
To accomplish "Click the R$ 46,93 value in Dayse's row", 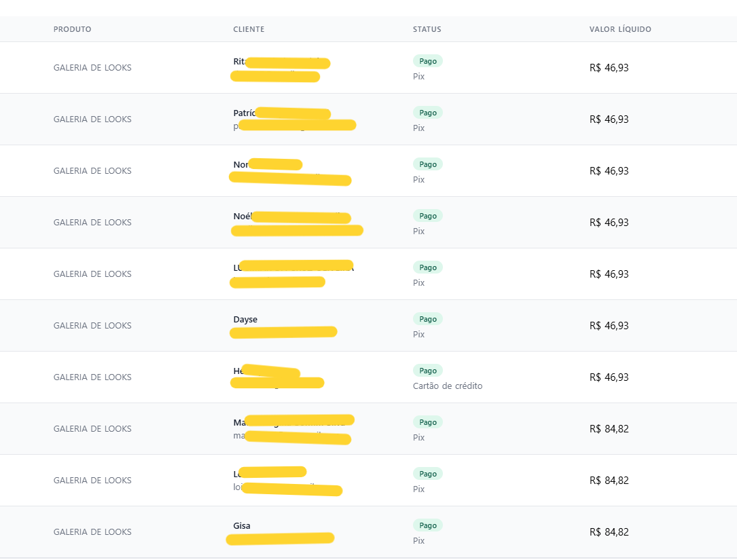I will pos(609,326).
